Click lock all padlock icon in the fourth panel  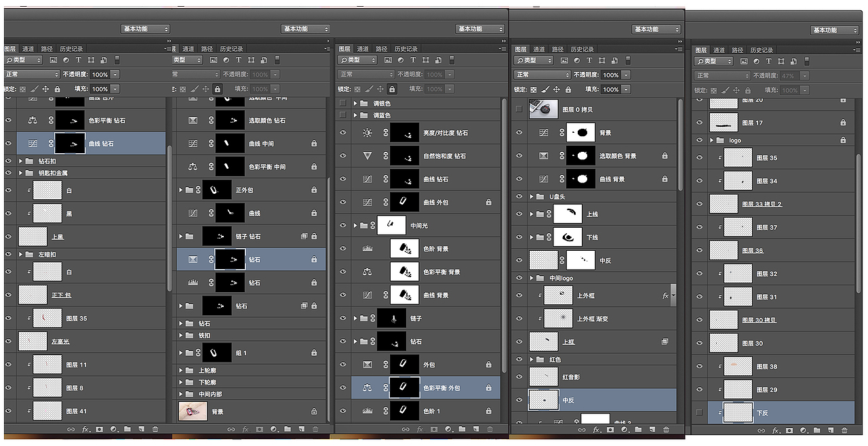coord(568,89)
